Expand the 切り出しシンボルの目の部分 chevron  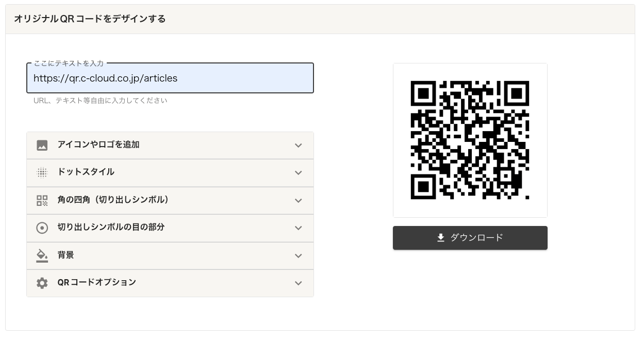[x=299, y=228]
